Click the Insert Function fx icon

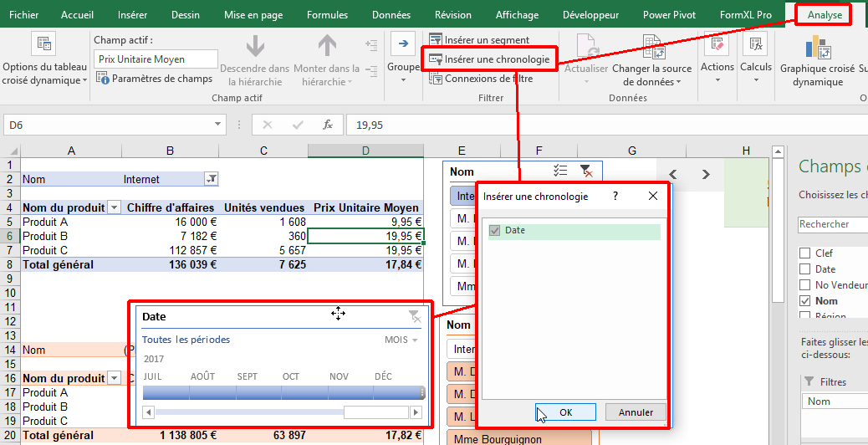click(328, 125)
